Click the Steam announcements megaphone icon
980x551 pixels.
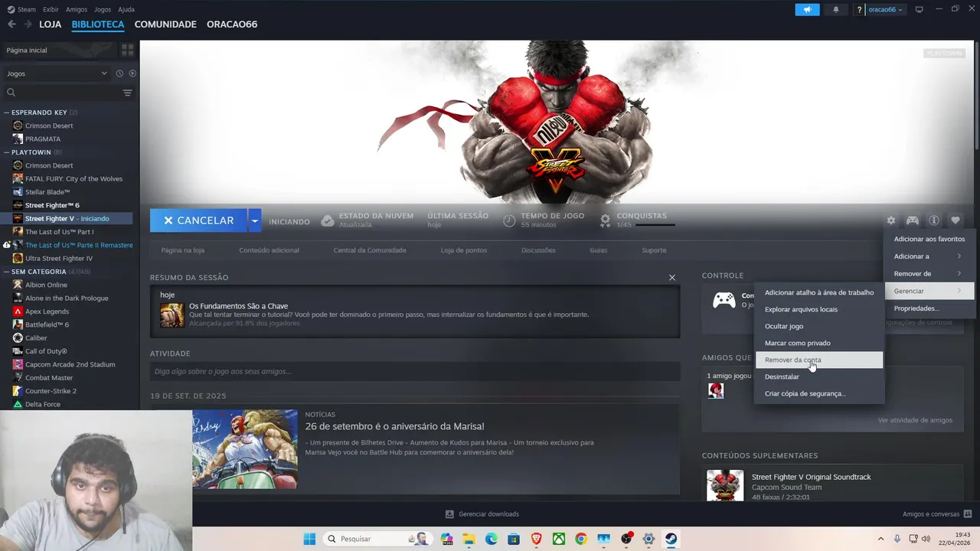pyautogui.click(x=807, y=9)
